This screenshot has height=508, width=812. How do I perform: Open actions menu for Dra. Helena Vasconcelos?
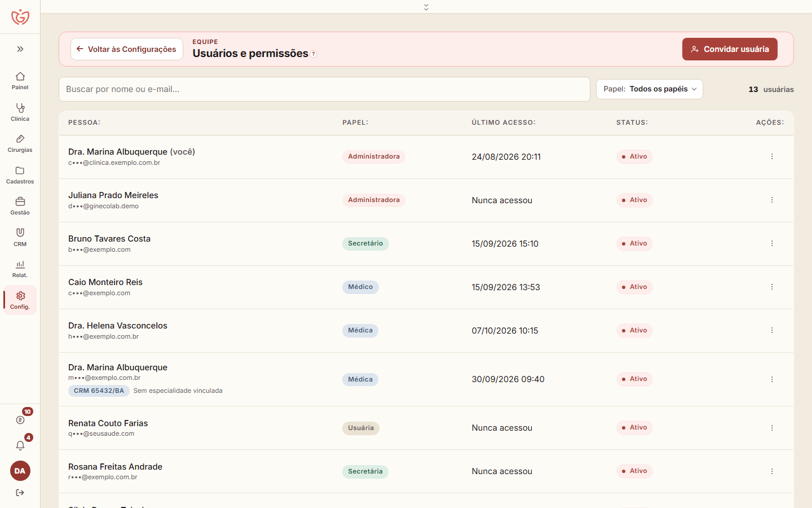(772, 330)
